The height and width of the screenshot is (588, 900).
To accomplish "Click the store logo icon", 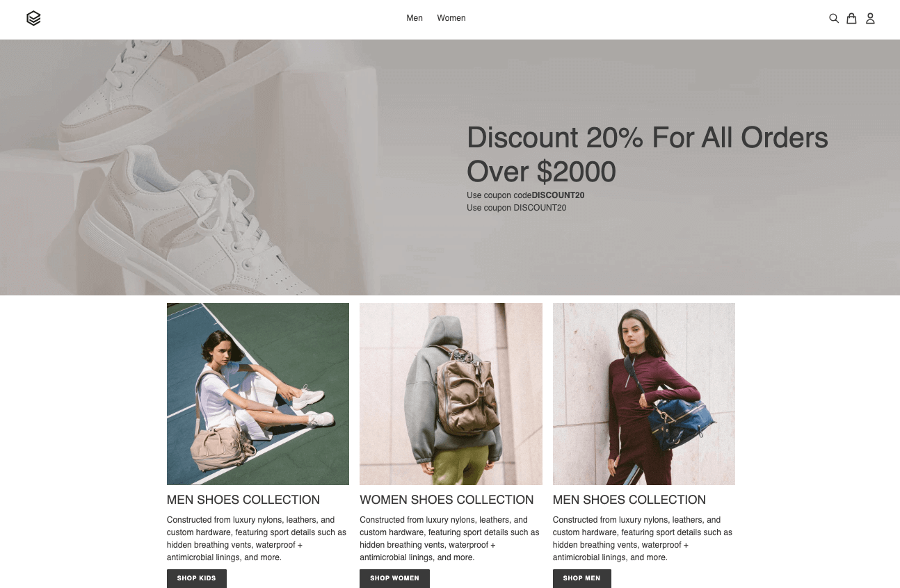I will (33, 19).
